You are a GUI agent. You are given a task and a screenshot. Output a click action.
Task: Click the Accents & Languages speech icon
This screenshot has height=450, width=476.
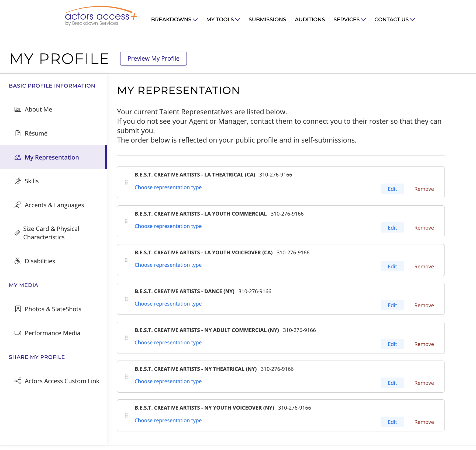tap(18, 205)
